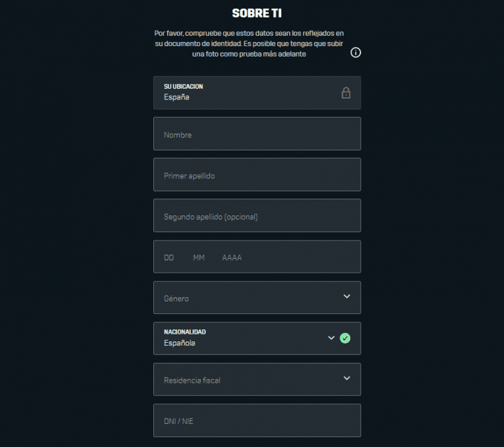Viewport: 504px width, 447px height.
Task: Open the Residencia fiscal selector
Action: [x=257, y=379]
